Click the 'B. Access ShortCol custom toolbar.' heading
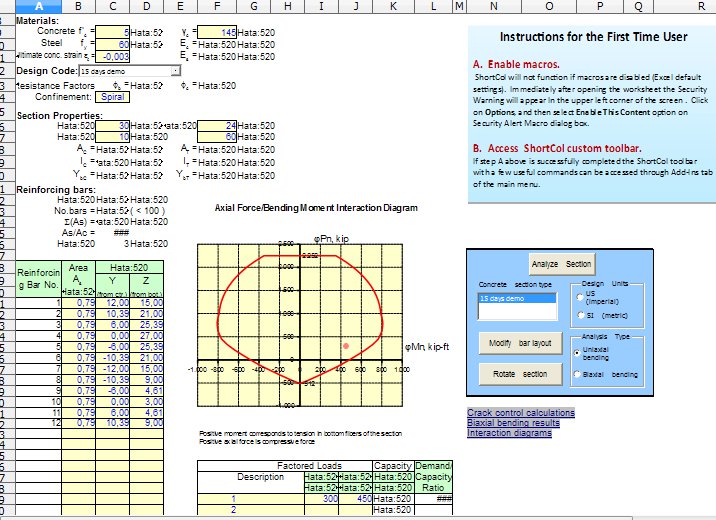Viewport: 716px width, 520px height. [557, 148]
